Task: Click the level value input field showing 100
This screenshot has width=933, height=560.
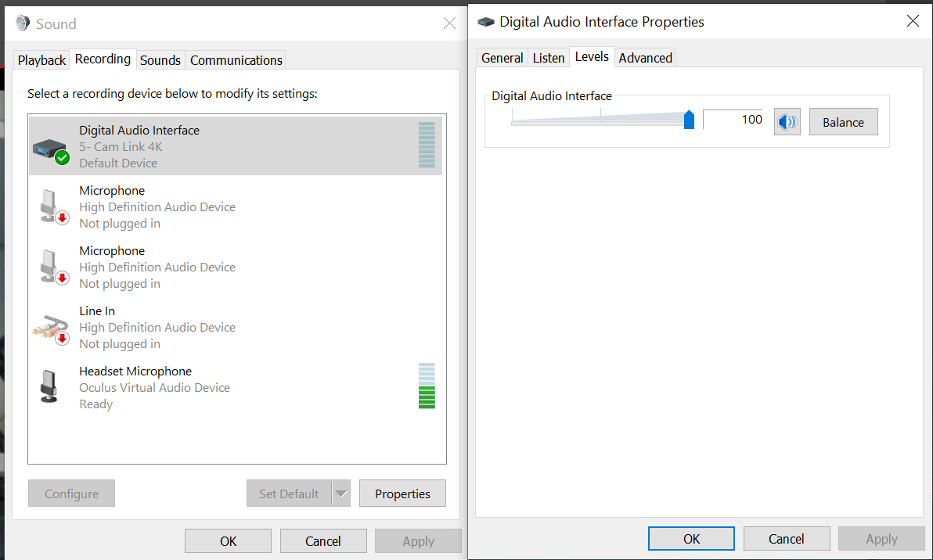Action: point(733,120)
